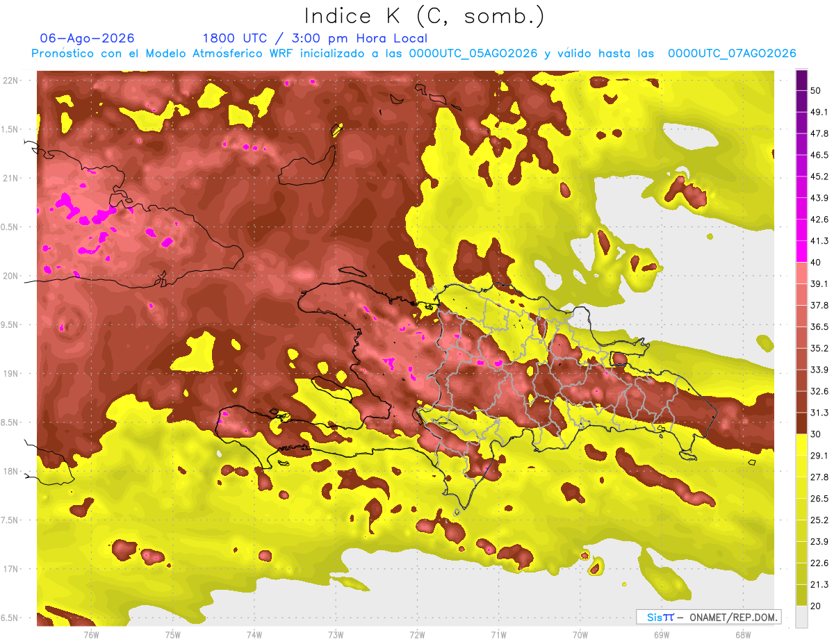Click the '21N' latitude label
The height and width of the screenshot is (644, 834).
(12, 178)
